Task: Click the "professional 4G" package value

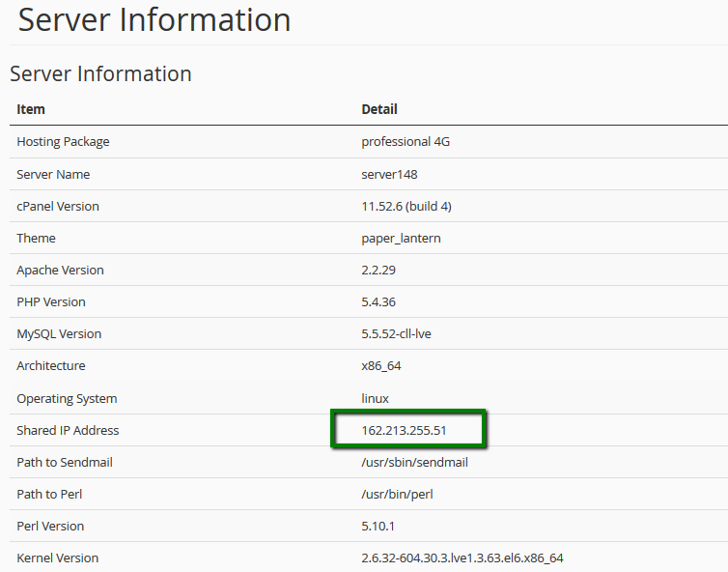Action: tap(406, 142)
